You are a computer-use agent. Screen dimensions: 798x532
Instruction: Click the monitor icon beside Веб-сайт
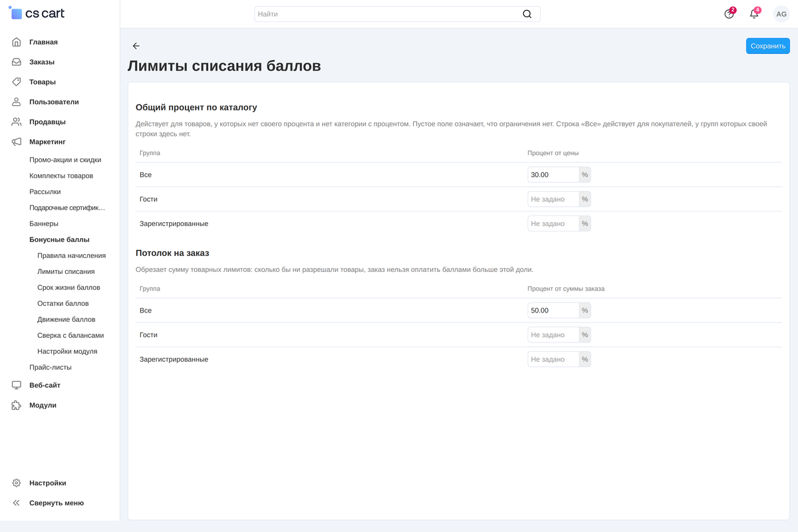[x=17, y=385]
